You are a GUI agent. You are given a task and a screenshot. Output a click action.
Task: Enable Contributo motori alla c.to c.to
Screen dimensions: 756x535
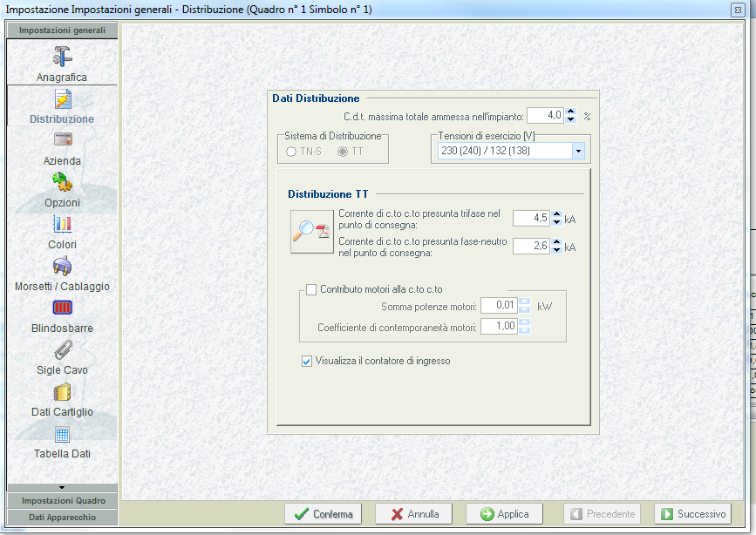311,289
